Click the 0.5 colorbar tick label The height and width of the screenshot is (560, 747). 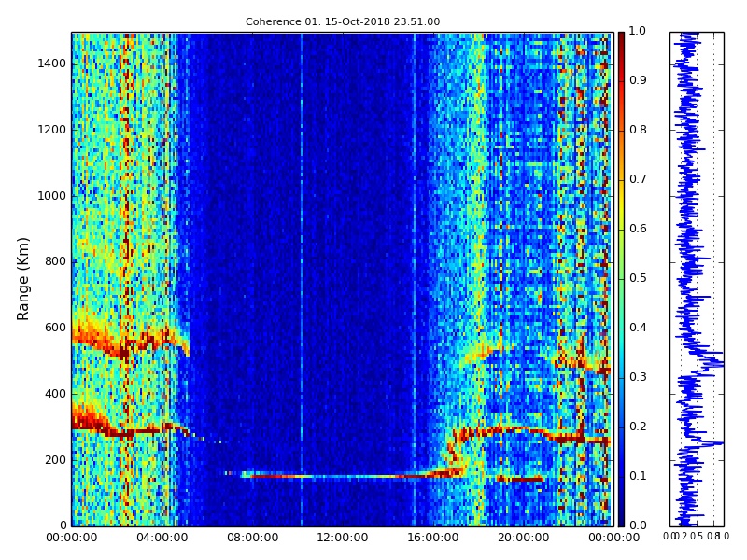[638, 278]
